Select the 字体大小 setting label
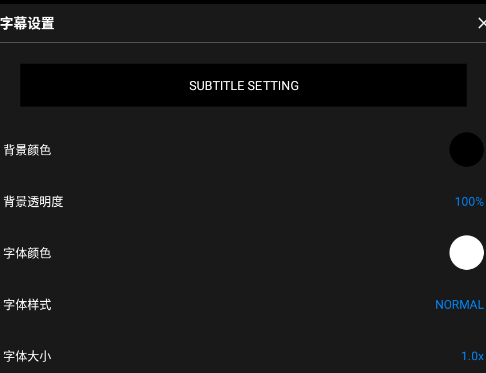Viewport: 486px width, 373px height. [27, 356]
